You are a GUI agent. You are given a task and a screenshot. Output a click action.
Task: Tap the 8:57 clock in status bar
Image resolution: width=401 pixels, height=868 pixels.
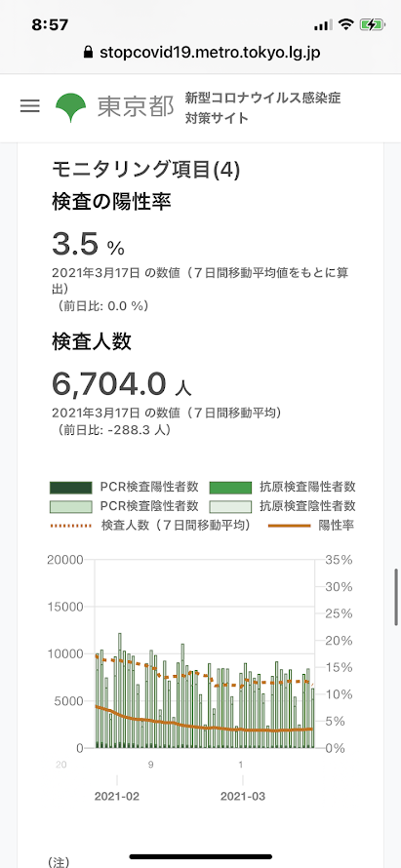[x=50, y=24]
